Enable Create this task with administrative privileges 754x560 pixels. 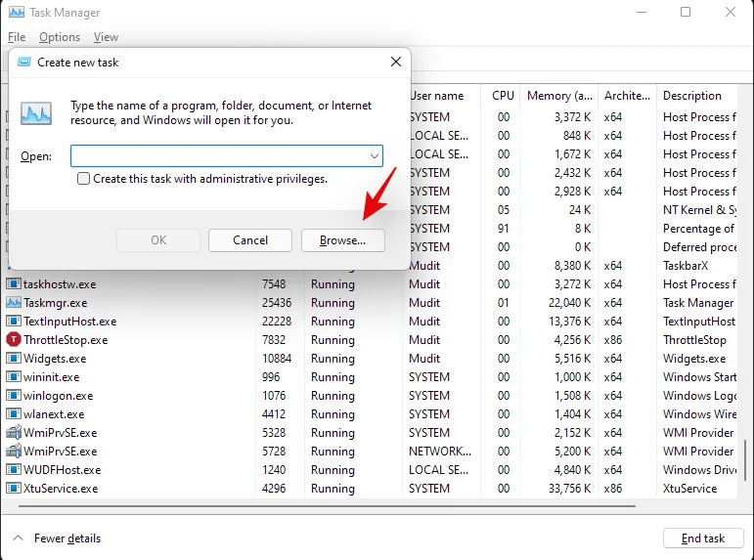(83, 179)
